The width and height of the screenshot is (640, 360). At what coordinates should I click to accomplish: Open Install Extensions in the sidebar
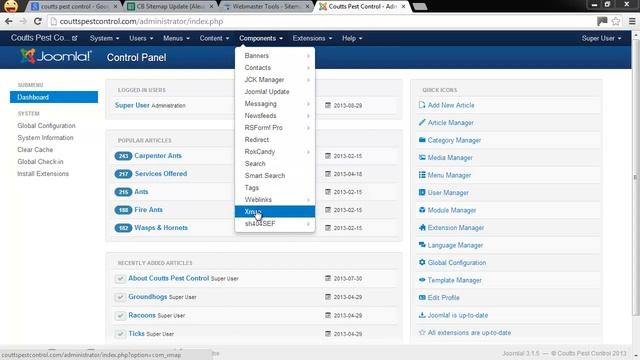pos(43,173)
